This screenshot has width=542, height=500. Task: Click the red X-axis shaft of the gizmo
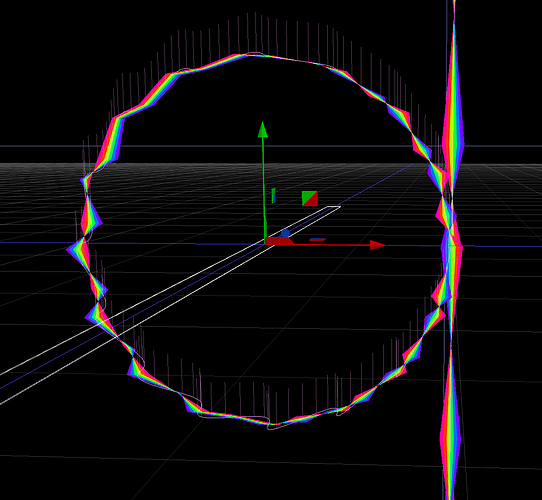pyautogui.click(x=332, y=245)
